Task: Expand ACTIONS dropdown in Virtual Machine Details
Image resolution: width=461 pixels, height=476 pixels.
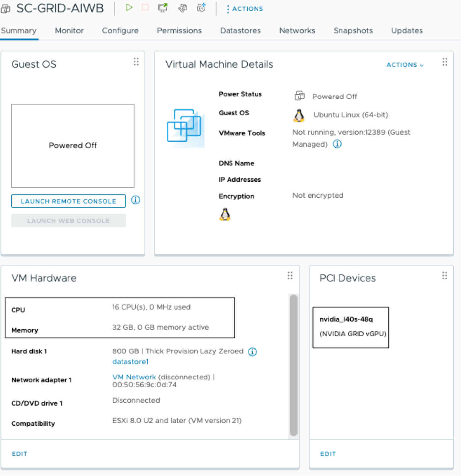Action: coord(405,65)
